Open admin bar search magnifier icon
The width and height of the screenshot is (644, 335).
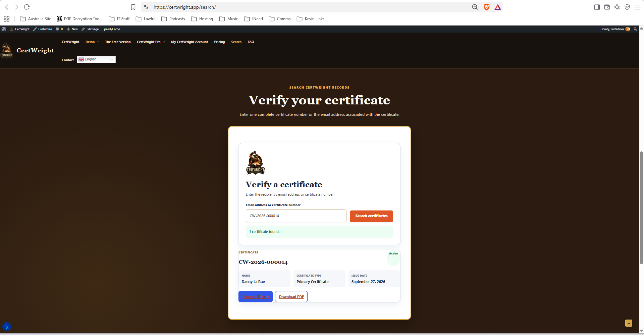[635, 29]
